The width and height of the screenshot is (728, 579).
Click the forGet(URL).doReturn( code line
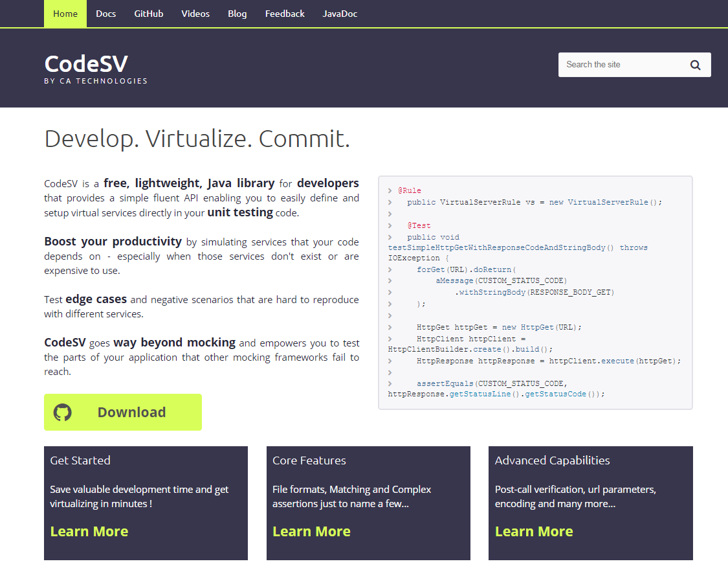coord(466,269)
